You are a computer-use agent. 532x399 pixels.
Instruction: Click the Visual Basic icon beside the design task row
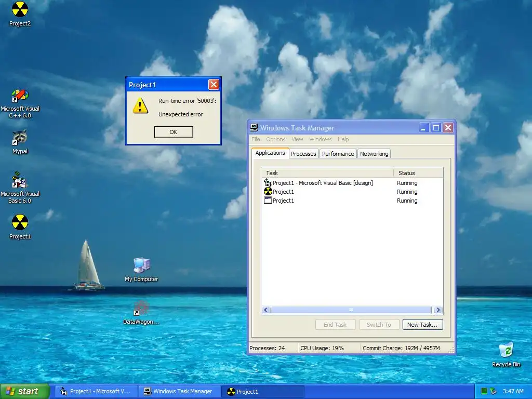(x=268, y=182)
